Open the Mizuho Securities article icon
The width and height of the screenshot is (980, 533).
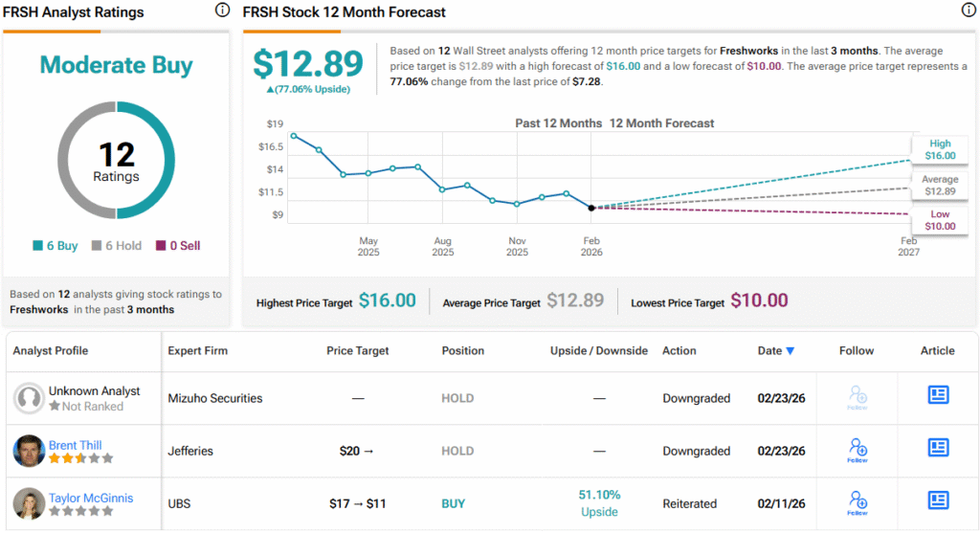point(938,395)
